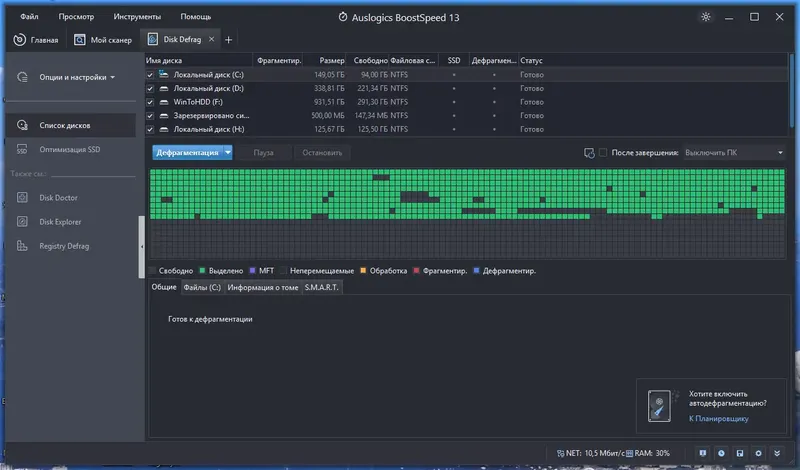800x470 pixels.
Task: Switch to the Мой сканер tab
Action: click(103, 40)
